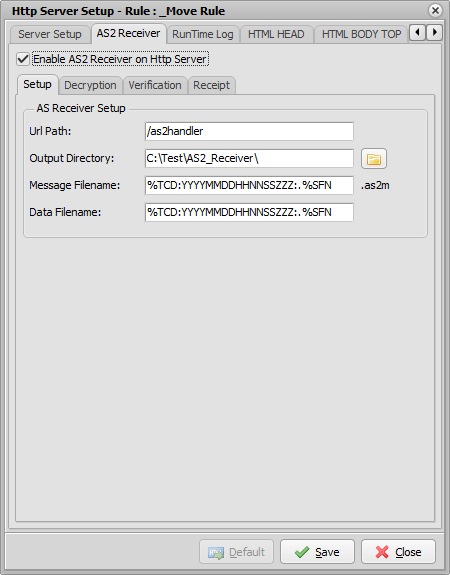
Task: Click the Close button with red X
Action: pyautogui.click(x=398, y=552)
